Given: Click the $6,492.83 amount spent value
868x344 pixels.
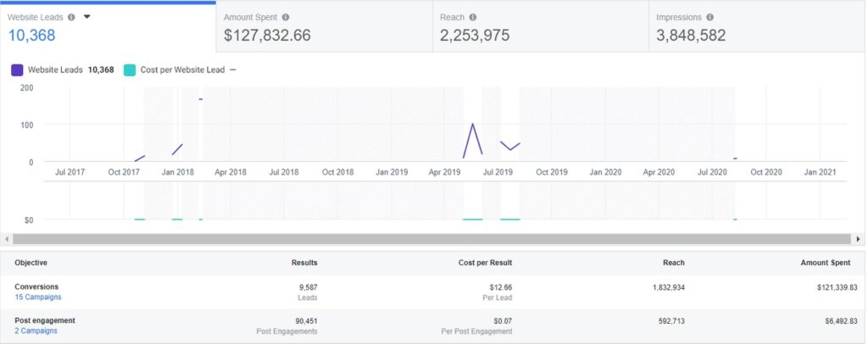Looking at the screenshot, I should tap(840, 320).
